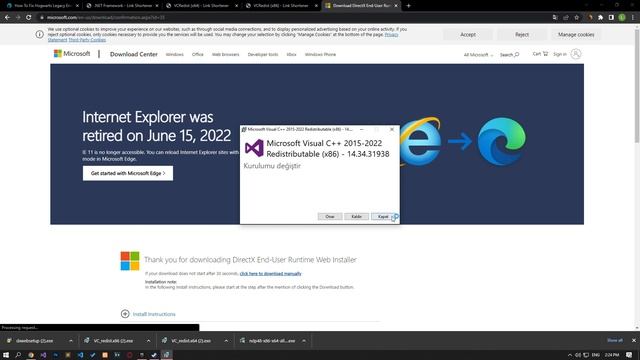640x360 pixels.
Task: Open the translate page icon in address bar
Action: 555,18
